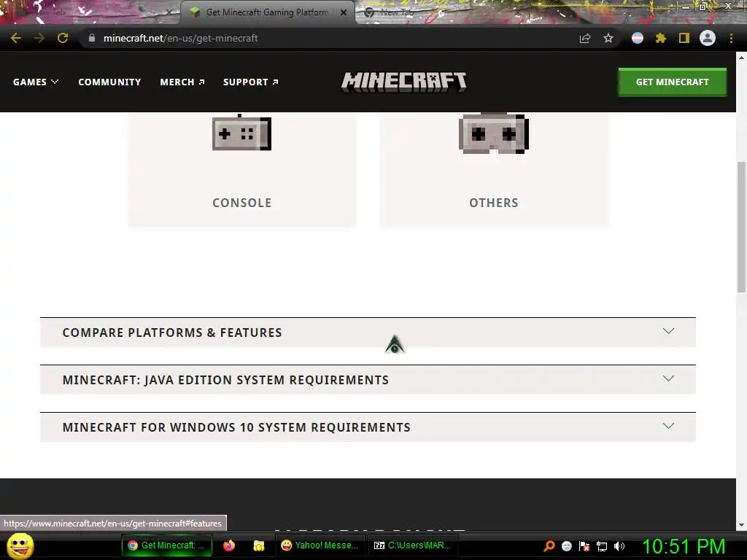747x560 pixels.
Task: Open Chrome's three-dot menu
Action: (x=731, y=38)
